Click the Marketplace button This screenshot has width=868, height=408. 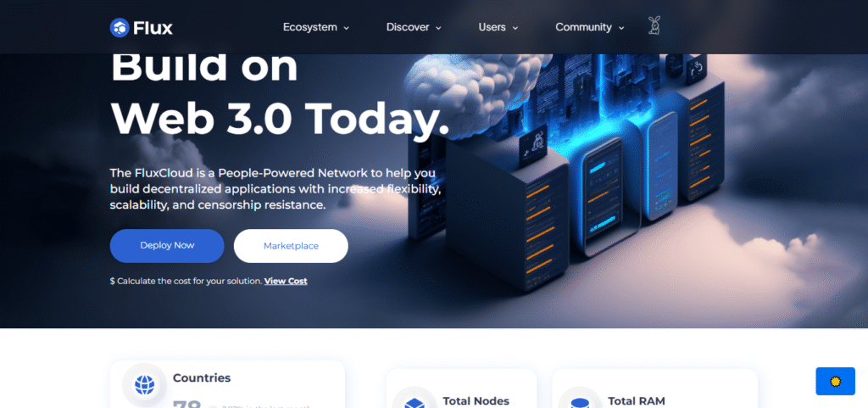(292, 246)
